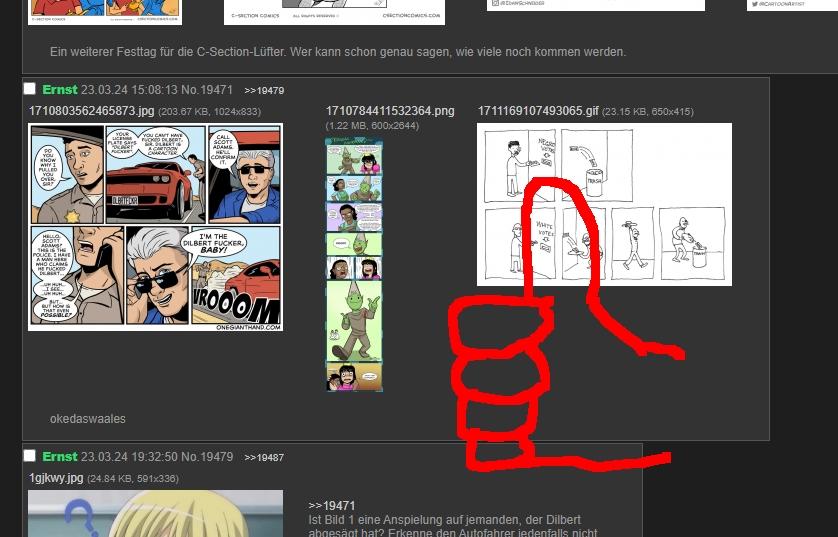Tick the checkbox for post No.19479

coord(30,456)
